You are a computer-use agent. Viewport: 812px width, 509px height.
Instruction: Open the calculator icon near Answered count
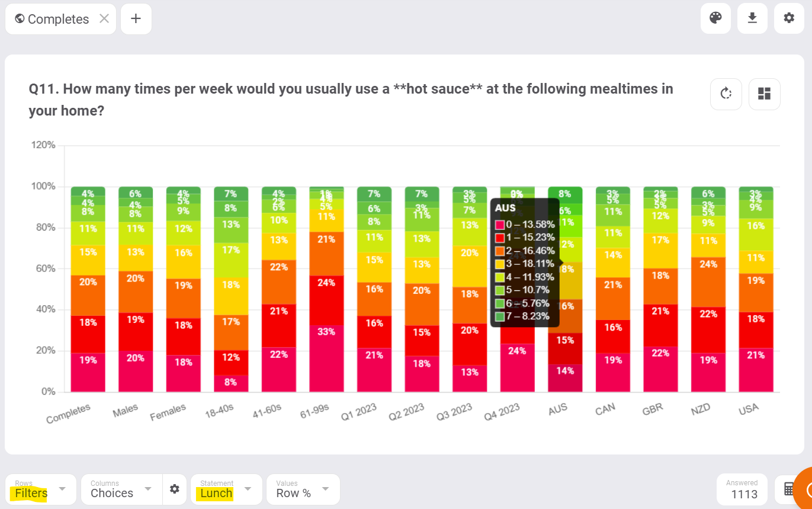pyautogui.click(x=790, y=489)
